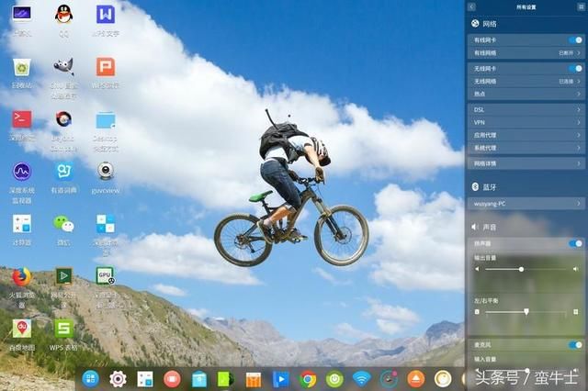Open the launcher from the dock

(x=90, y=379)
